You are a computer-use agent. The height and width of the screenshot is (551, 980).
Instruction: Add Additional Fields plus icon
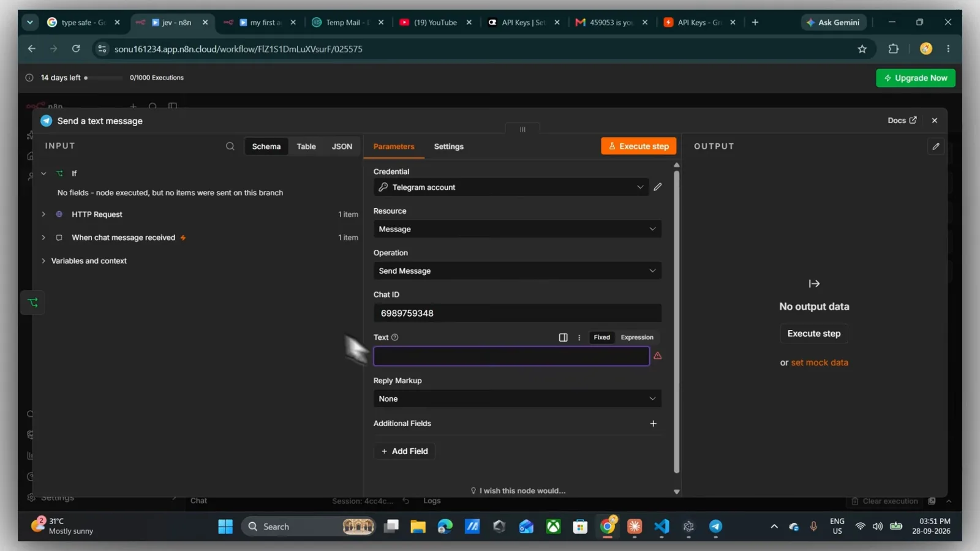pos(653,424)
